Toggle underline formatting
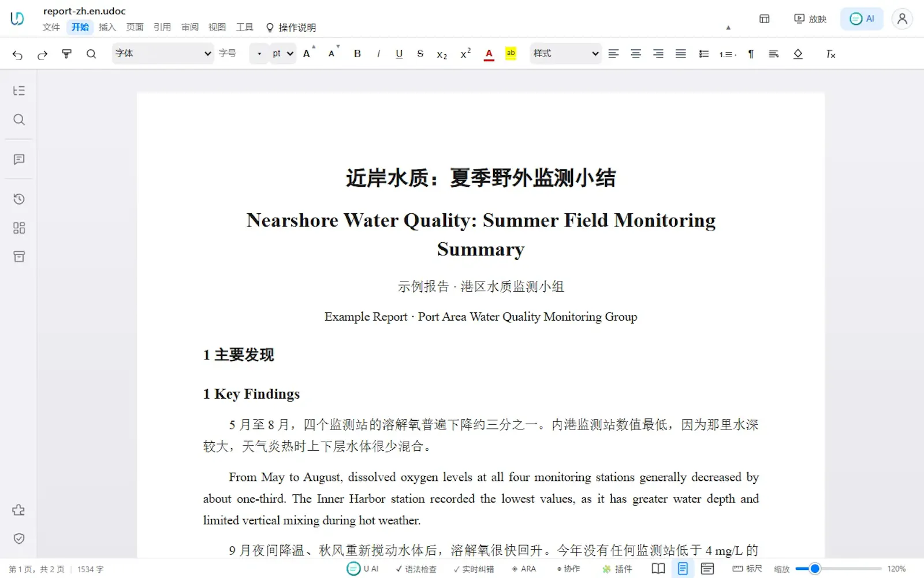The image size is (924, 578). tap(399, 54)
